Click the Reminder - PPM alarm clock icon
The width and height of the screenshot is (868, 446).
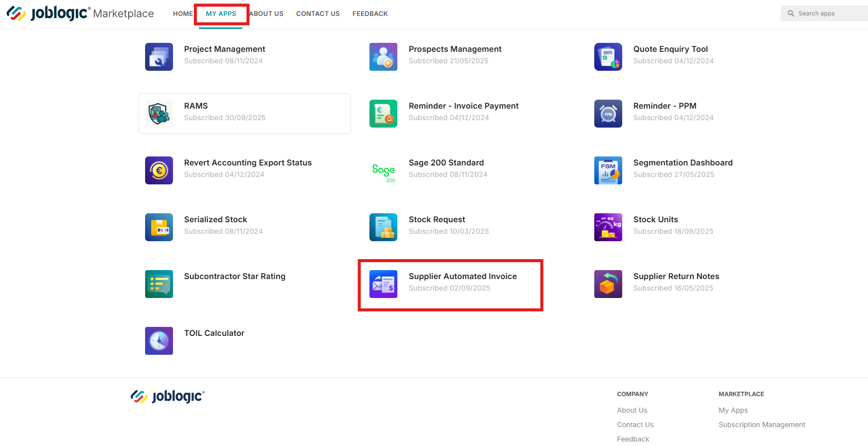(608, 114)
